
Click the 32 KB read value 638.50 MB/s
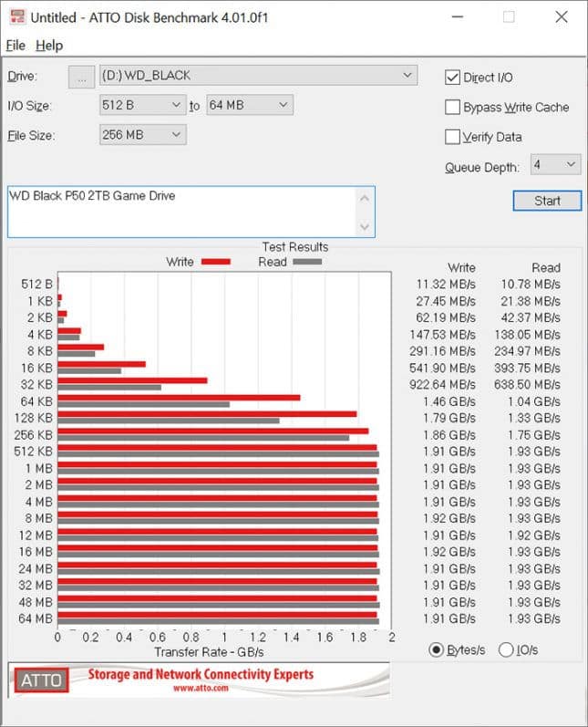(x=527, y=385)
